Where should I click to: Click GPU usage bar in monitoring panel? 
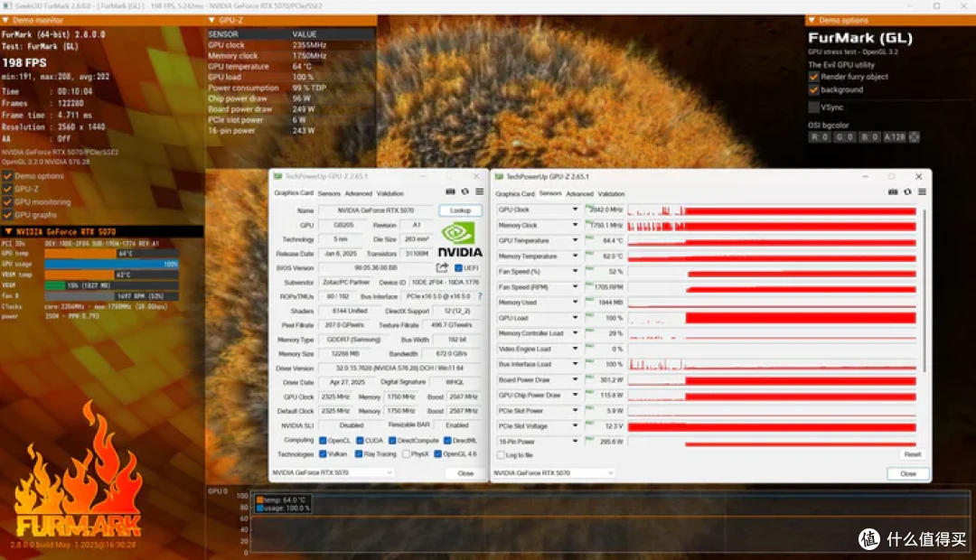click(x=111, y=264)
